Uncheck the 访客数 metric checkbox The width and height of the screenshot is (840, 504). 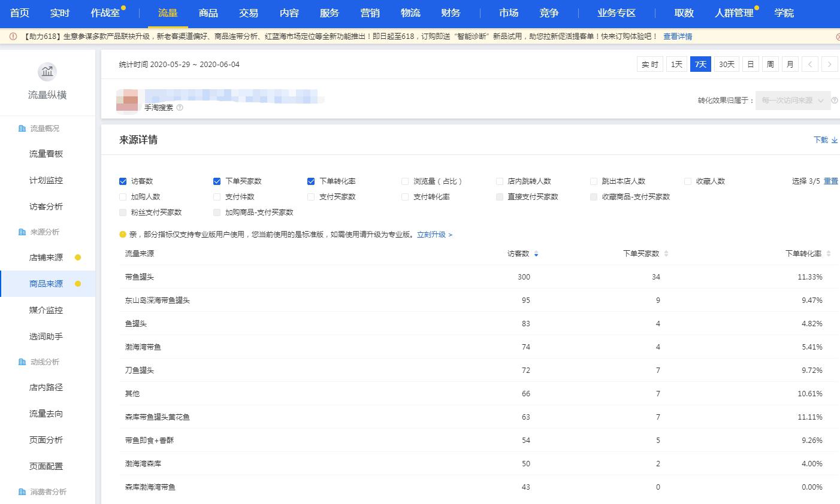(x=123, y=181)
